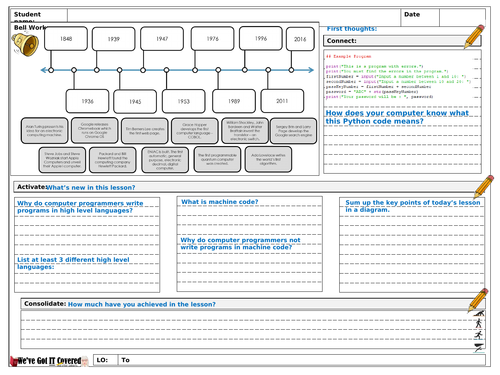This screenshot has height=375, width=500.
Task: Select the 1848 year box
Action: click(x=66, y=39)
